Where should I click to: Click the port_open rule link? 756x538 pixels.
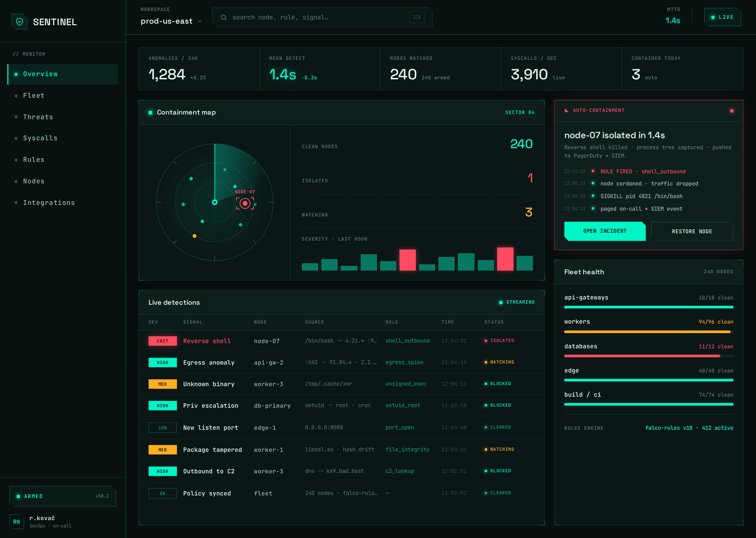(x=400, y=427)
